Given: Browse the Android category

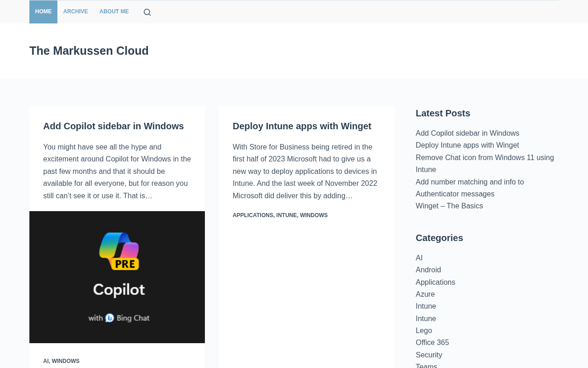Looking at the screenshot, I should point(428,270).
